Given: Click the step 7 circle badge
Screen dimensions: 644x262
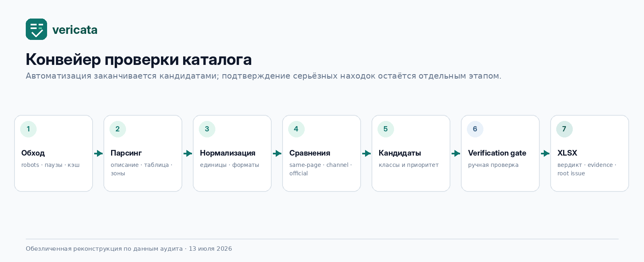Looking at the screenshot, I should pyautogui.click(x=564, y=129).
